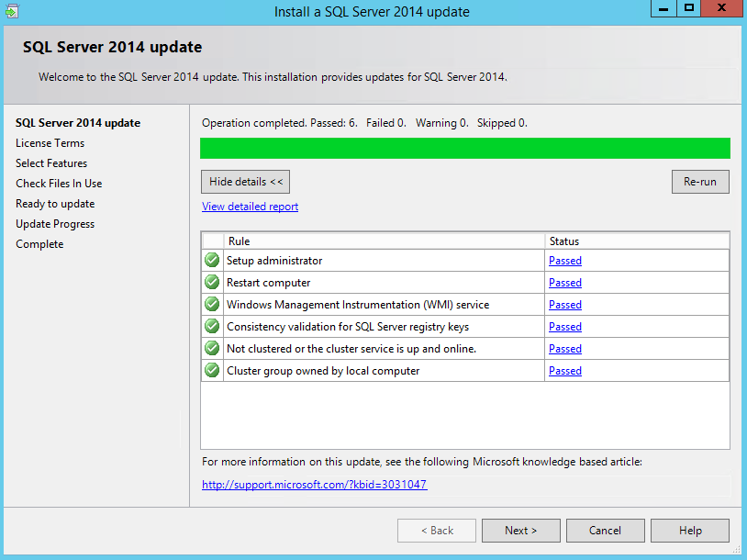
Task: Collapse the rules list with Hide details
Action: (245, 182)
